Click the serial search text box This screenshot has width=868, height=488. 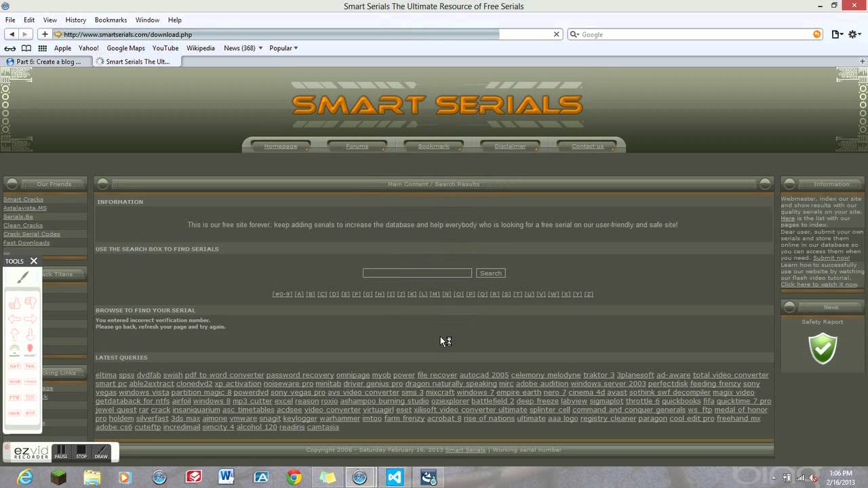[417, 273]
